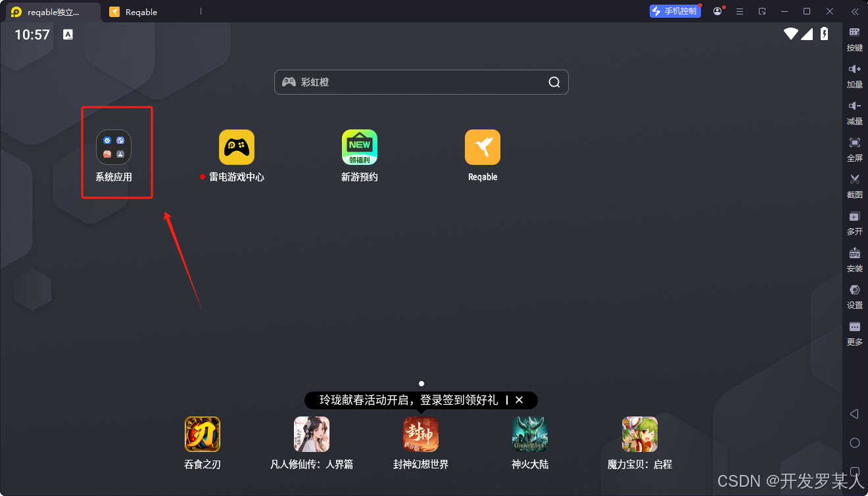Screen dimensions: 868x496
Task: Open the hamburger menu in the title bar
Action: click(740, 11)
